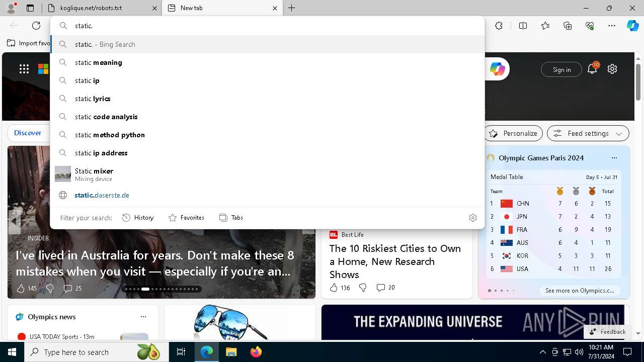
Task: Toggle Split screen icon
Action: tap(523, 26)
